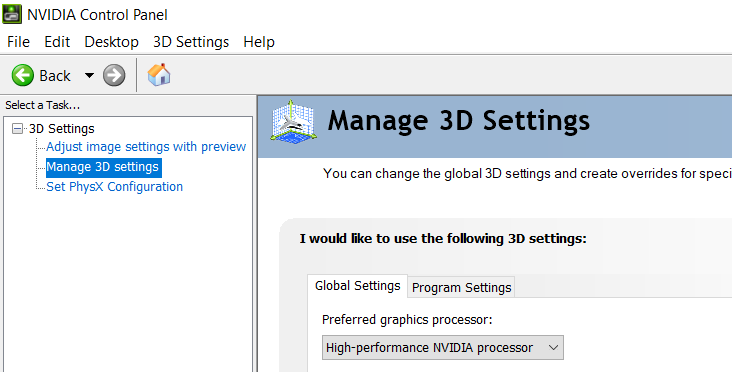Open the Edit menu
Image resolution: width=732 pixels, height=372 pixels.
pos(57,42)
